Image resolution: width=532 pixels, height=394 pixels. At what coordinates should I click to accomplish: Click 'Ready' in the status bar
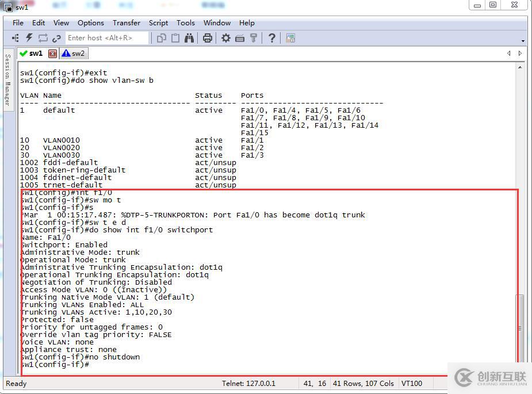(x=16, y=384)
